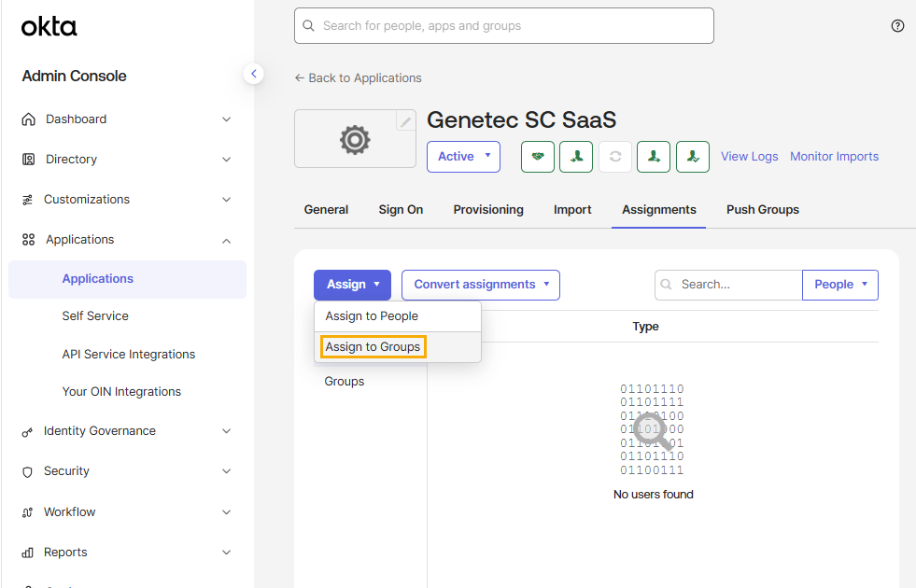This screenshot has height=588, width=916.
Task: Switch to the General tab
Action: [x=326, y=210]
